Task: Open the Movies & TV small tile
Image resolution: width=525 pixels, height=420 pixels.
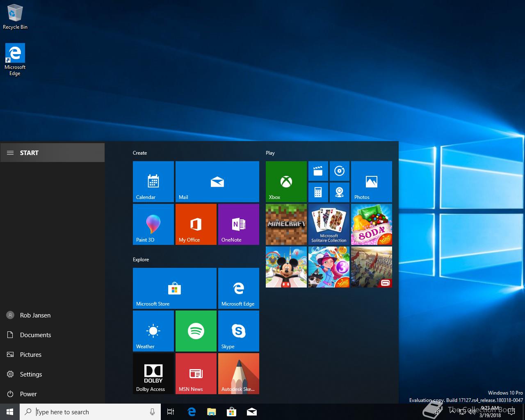Action: click(x=318, y=171)
